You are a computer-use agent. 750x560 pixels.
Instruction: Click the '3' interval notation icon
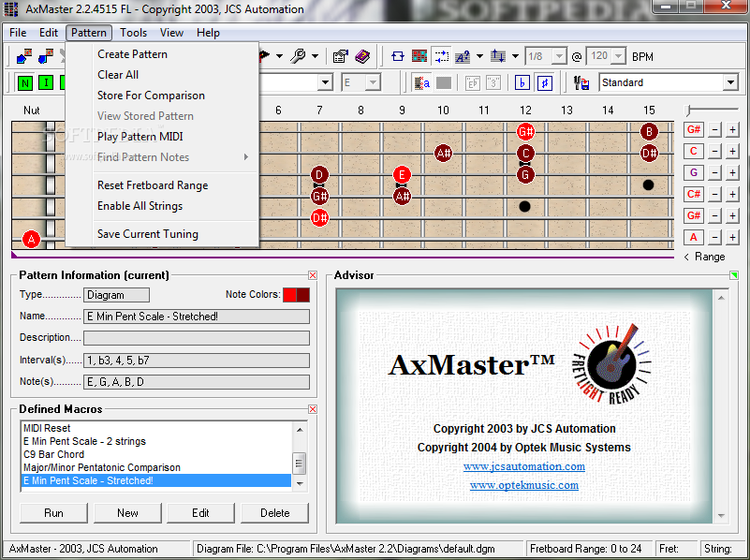493,82
